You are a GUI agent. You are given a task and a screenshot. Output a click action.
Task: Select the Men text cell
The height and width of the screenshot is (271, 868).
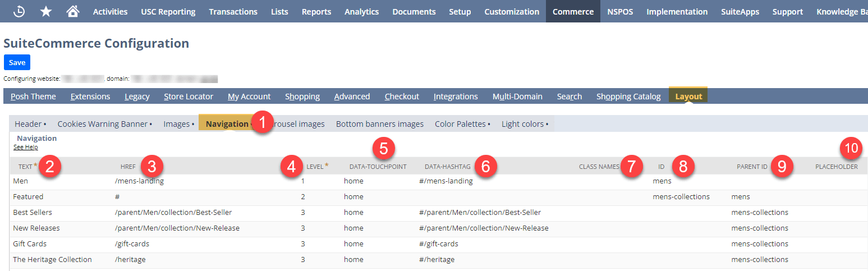coord(20,181)
